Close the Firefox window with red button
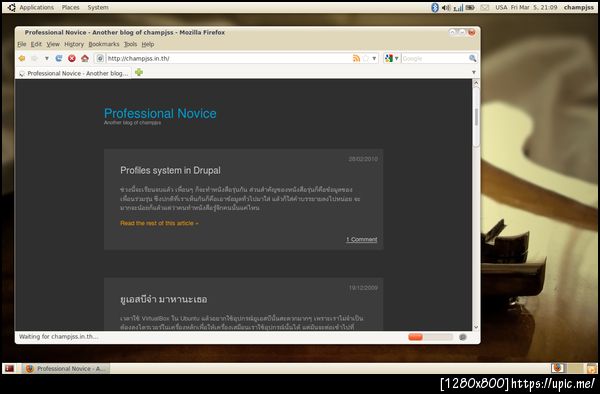 471,32
